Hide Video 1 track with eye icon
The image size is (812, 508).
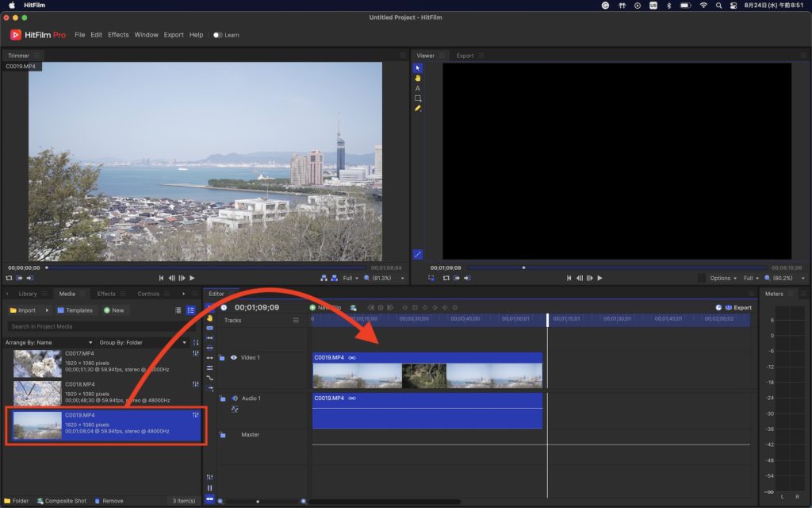[233, 358]
